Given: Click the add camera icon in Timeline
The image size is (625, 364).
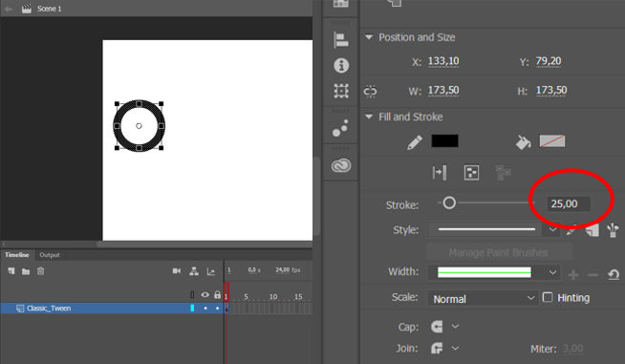Looking at the screenshot, I should point(177,271).
